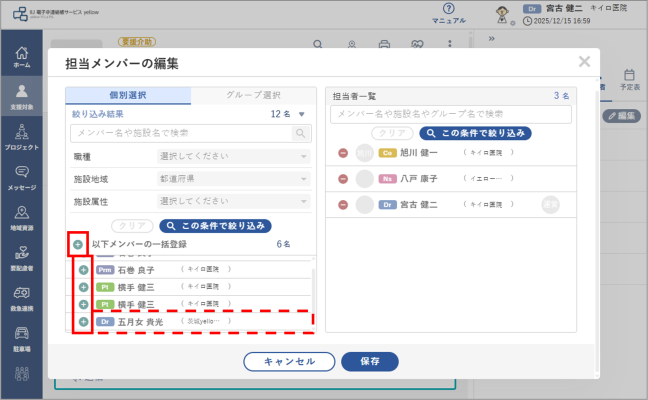The width and height of the screenshot is (648, 400).
Task: Open プロジェクト in the sidebar
Action: (21, 138)
